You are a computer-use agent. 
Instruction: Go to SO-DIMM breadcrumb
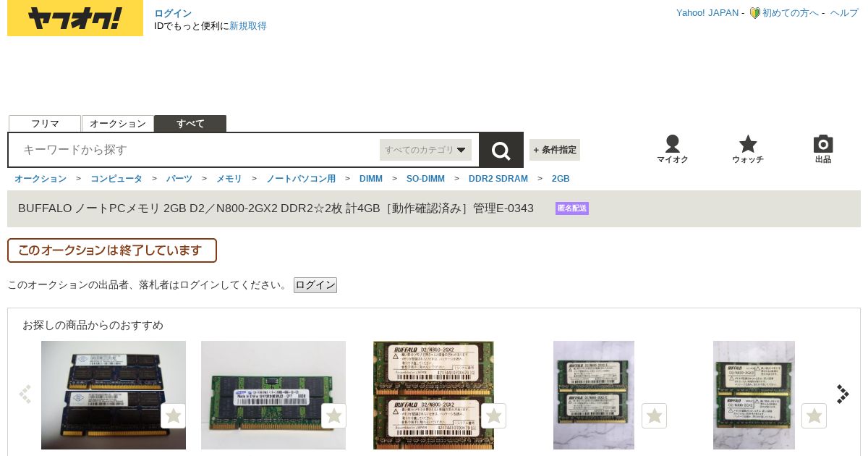point(425,179)
